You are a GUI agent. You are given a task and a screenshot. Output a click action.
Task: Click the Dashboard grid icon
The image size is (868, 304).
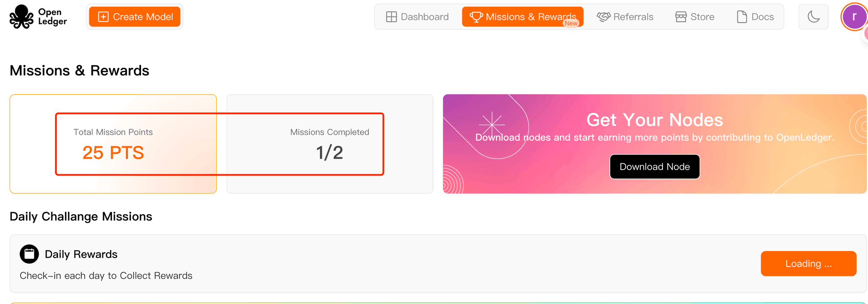pyautogui.click(x=391, y=17)
